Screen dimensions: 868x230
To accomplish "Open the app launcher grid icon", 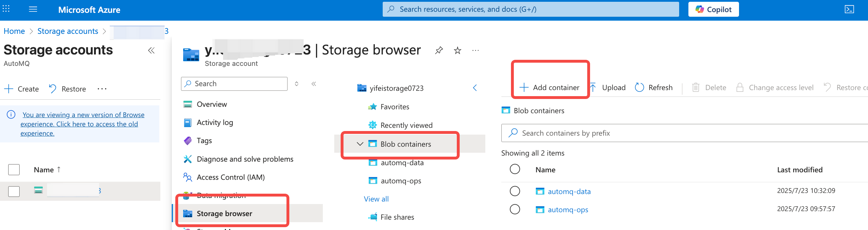I will point(6,9).
